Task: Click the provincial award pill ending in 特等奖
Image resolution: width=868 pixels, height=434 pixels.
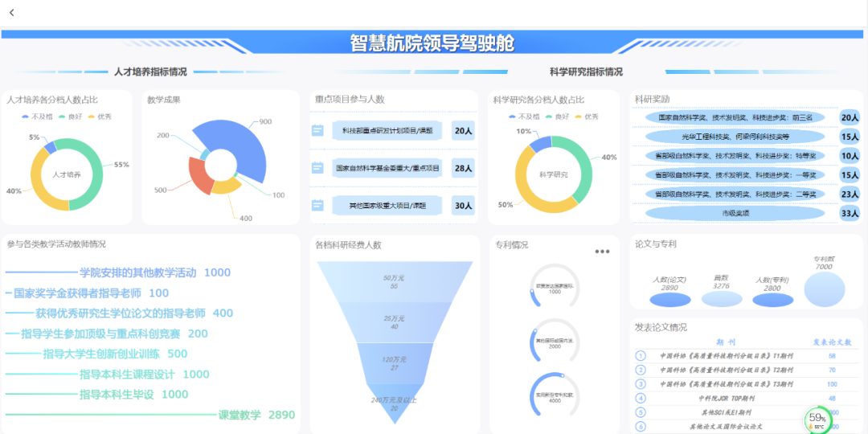Action: click(x=735, y=156)
